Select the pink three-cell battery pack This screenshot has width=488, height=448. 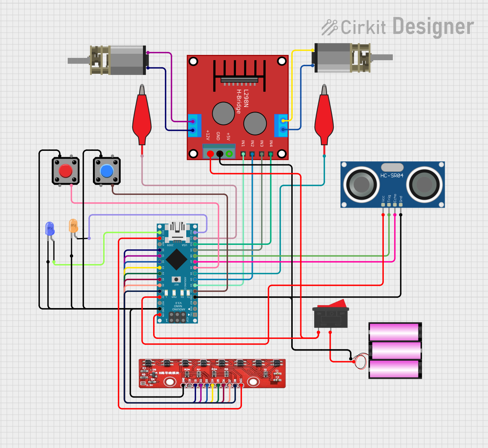tap(395, 350)
